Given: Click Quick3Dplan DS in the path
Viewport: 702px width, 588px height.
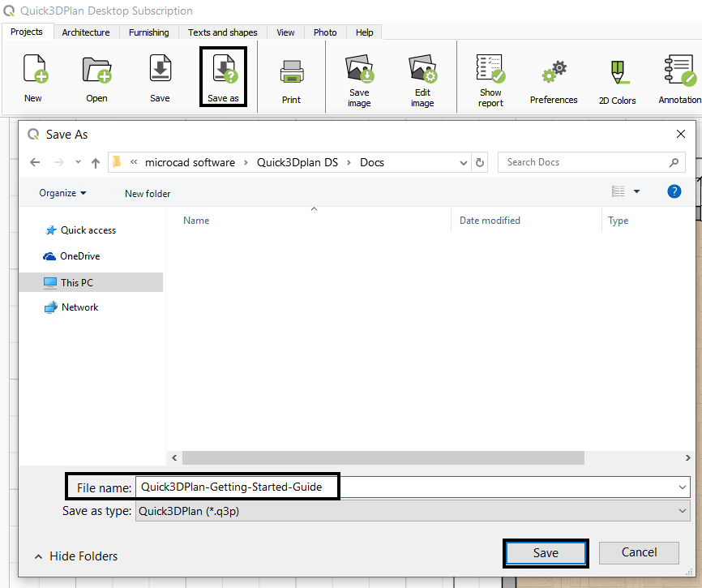Looking at the screenshot, I should [x=297, y=162].
